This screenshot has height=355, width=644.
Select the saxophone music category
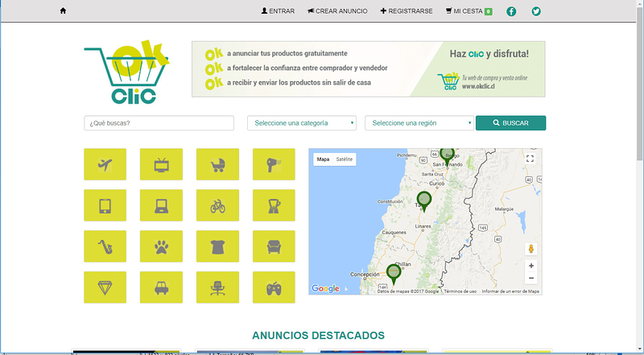click(105, 246)
